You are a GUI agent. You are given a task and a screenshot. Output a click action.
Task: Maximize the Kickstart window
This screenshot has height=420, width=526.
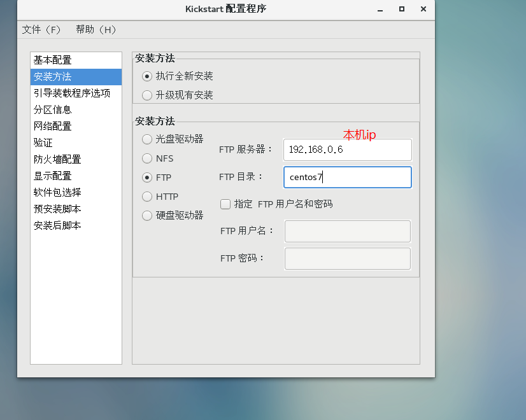click(x=402, y=10)
